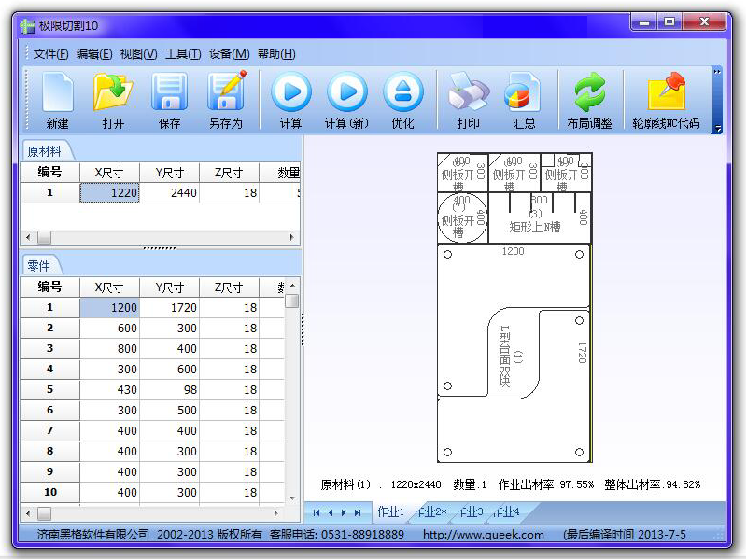
Task: Click the parts list vertical scrollbar down arrow
Action: 292,497
